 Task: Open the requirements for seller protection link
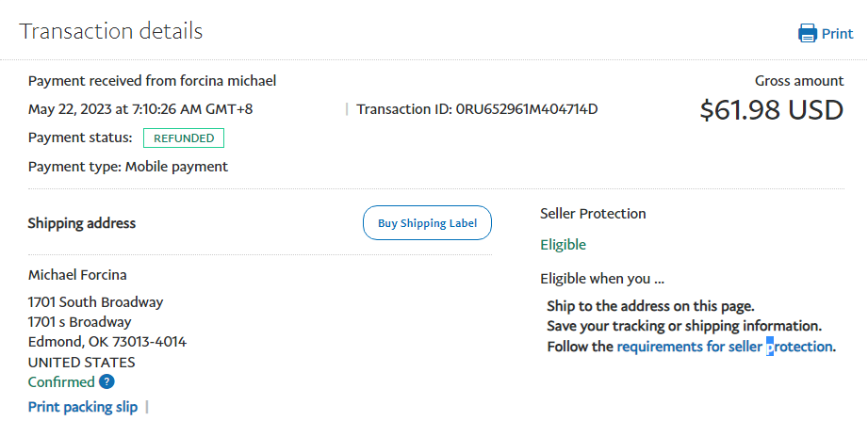tap(724, 347)
